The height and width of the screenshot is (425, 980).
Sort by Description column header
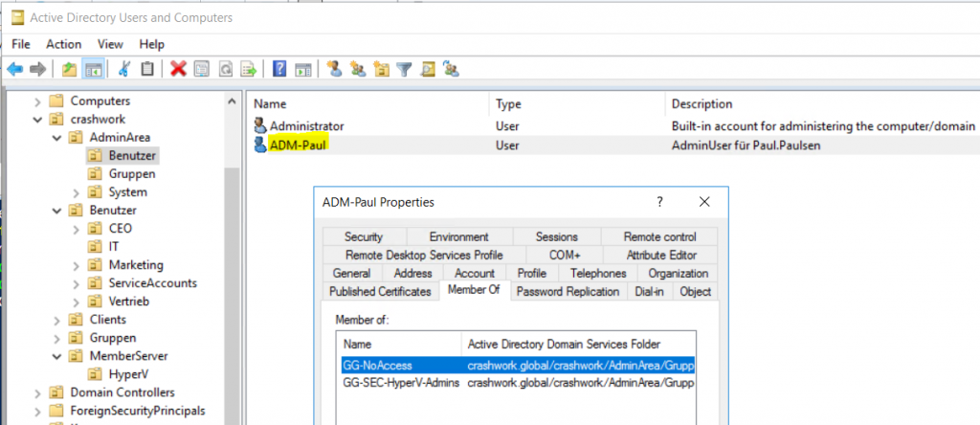702,104
